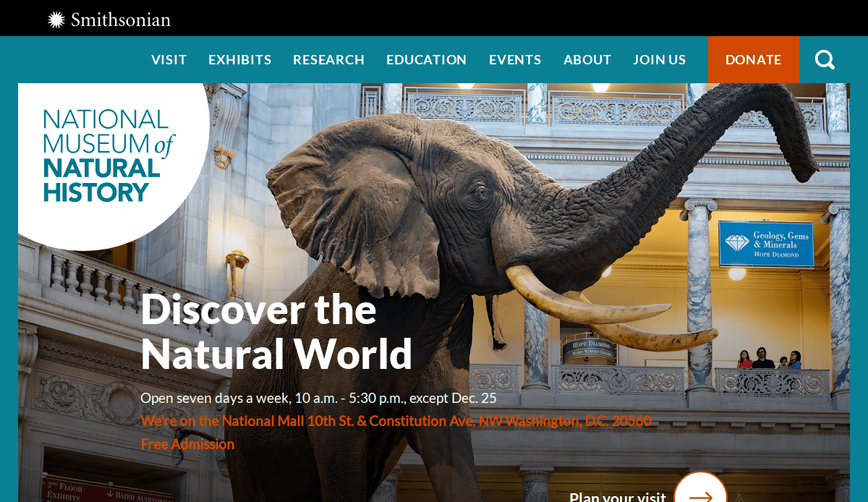
Task: Click the Smithsonian wordmark to go home
Action: [x=120, y=20]
